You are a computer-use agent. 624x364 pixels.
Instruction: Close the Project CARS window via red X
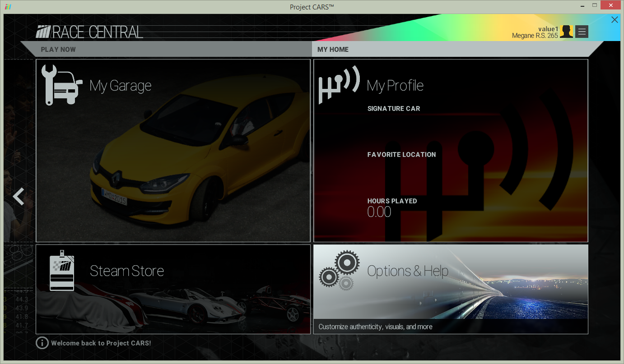point(611,5)
